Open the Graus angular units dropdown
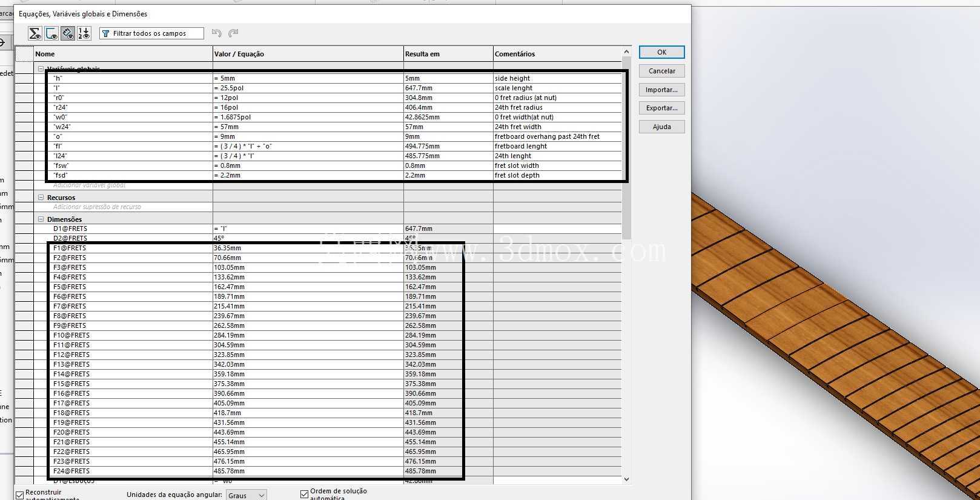 pos(246,495)
